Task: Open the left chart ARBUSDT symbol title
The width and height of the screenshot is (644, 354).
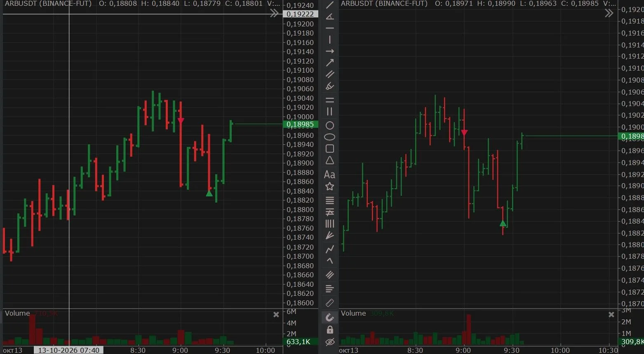Action: [48, 4]
